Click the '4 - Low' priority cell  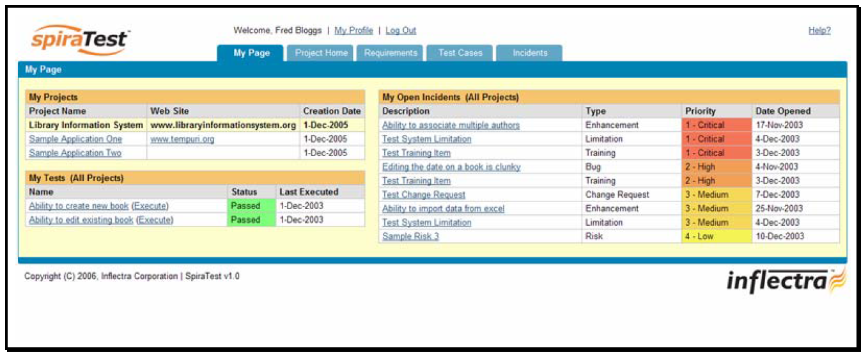(717, 237)
